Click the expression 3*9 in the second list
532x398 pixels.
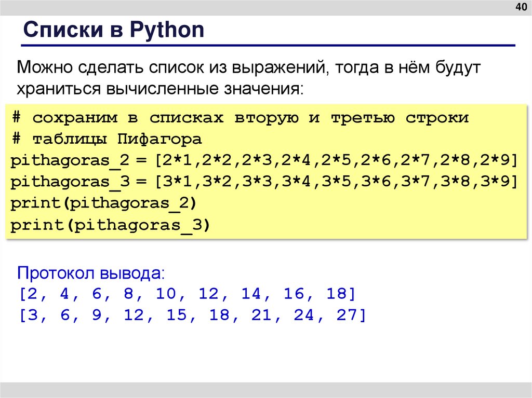coord(501,182)
